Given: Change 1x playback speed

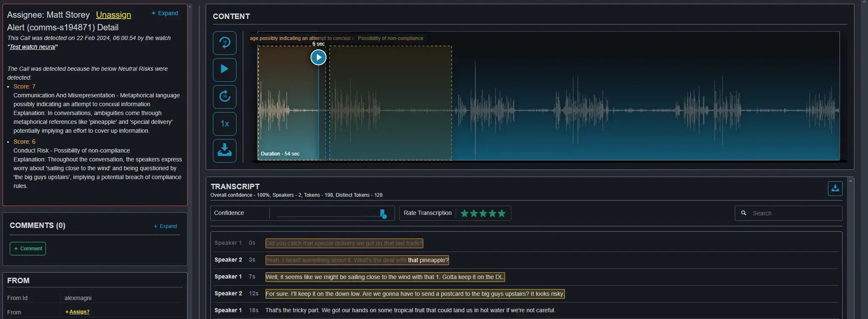Looking at the screenshot, I should (x=224, y=123).
